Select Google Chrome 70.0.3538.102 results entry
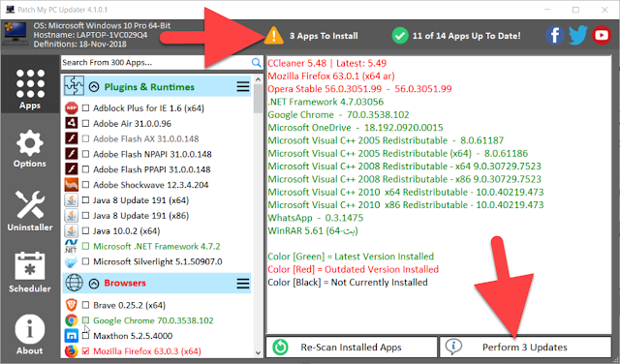Viewport: 620px width, 364px height. [338, 114]
